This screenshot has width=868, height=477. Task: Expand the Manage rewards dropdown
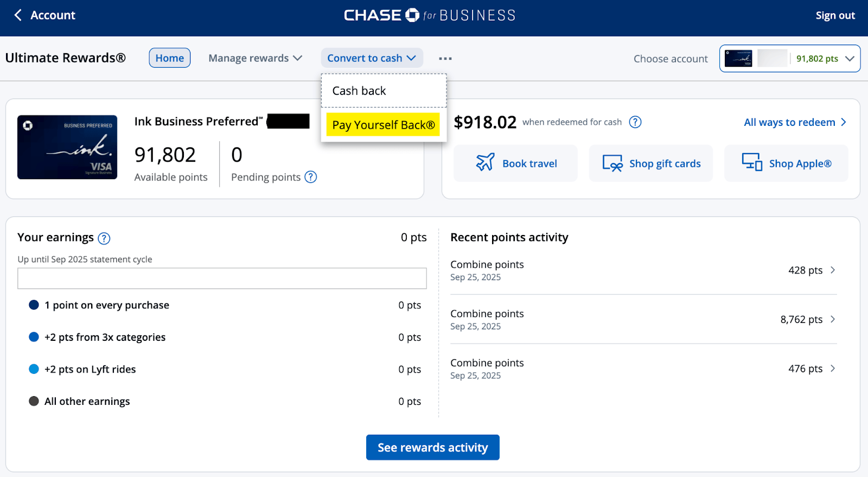click(255, 58)
